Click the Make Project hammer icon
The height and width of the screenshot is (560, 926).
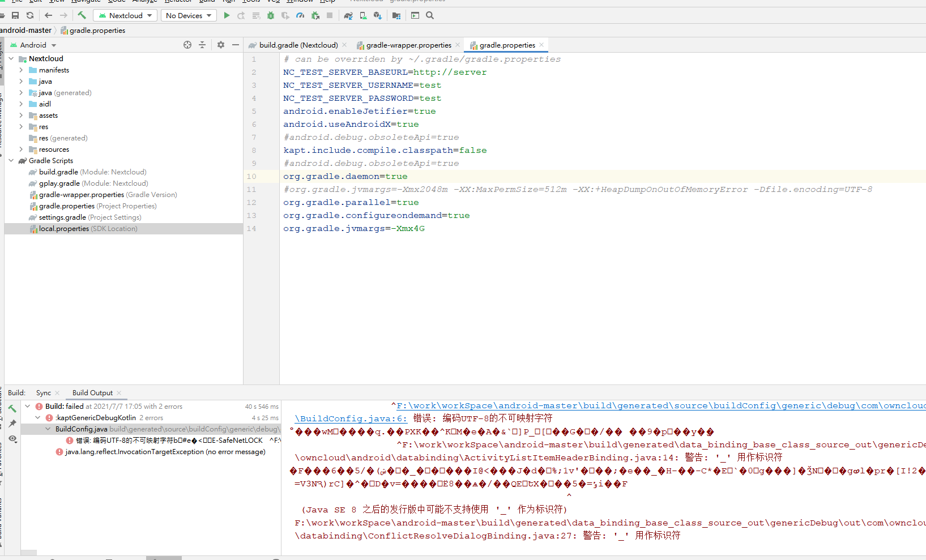[82, 15]
